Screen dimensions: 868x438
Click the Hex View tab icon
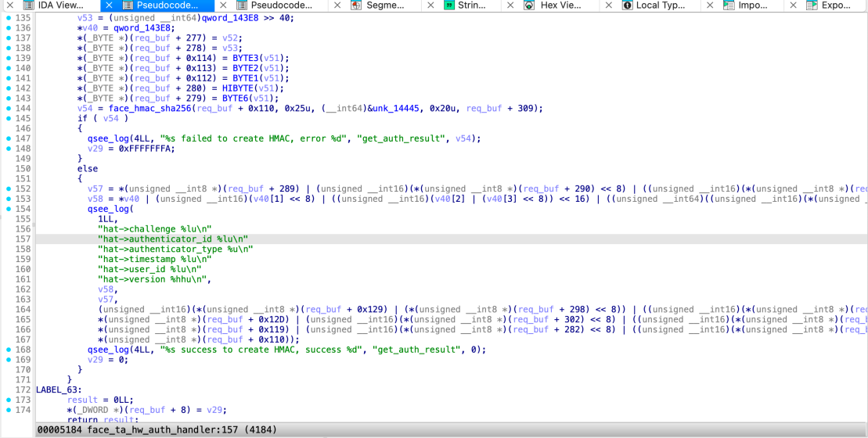click(x=529, y=5)
